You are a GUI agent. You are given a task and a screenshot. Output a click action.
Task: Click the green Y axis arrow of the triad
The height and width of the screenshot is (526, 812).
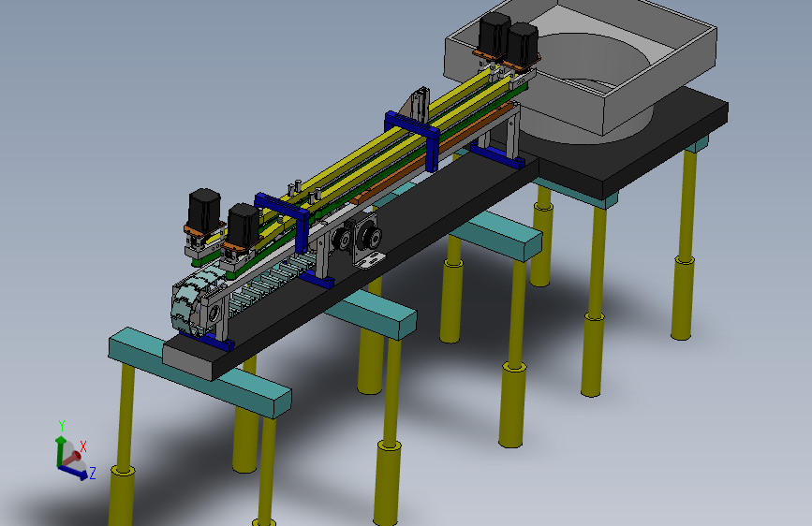[x=60, y=450]
